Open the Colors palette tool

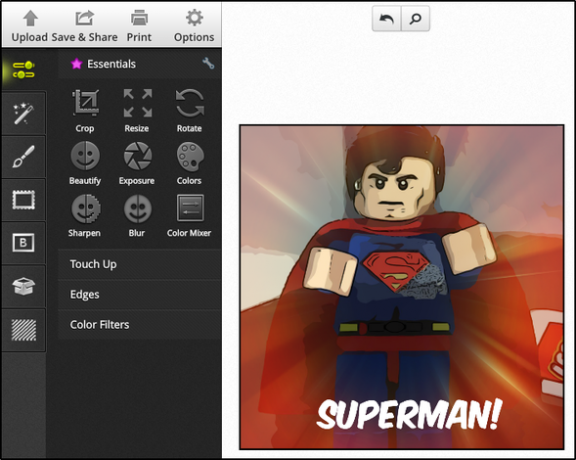click(x=189, y=163)
